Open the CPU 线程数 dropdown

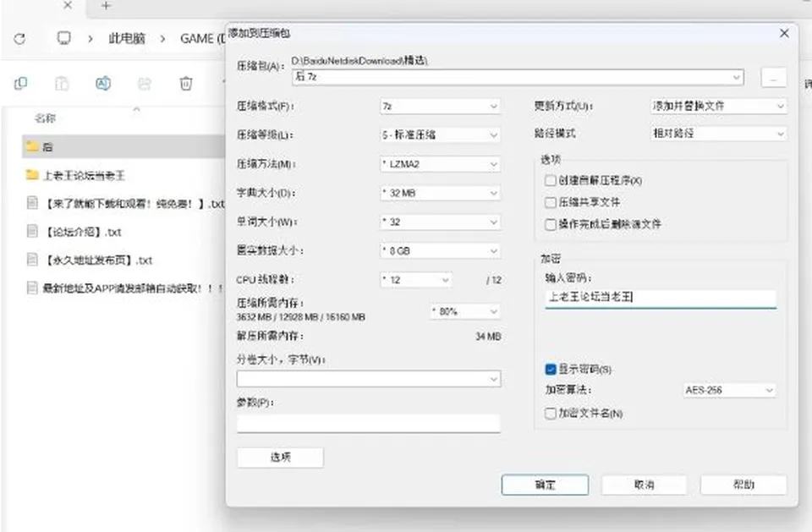pyautogui.click(x=416, y=280)
